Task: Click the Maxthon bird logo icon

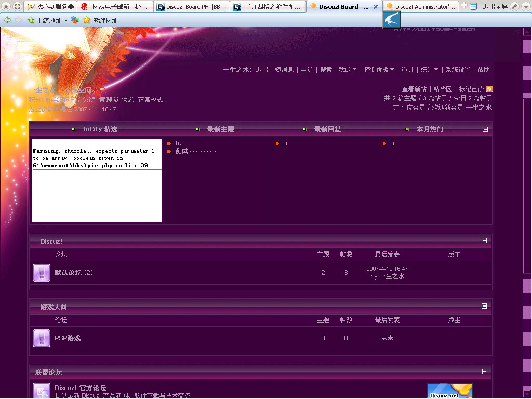Action: coord(392,20)
